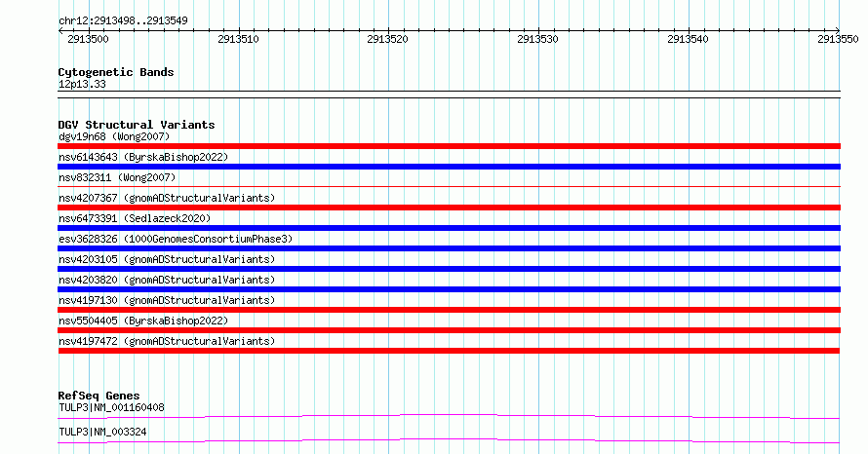Click the right arrow end of ruler
868x454 pixels.
coord(838,31)
